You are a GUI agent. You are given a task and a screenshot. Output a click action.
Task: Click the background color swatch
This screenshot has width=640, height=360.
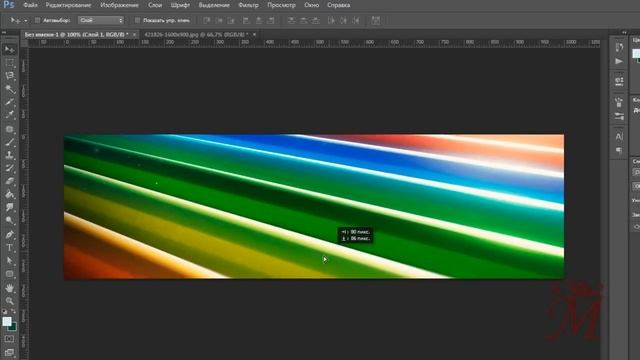click(13, 327)
